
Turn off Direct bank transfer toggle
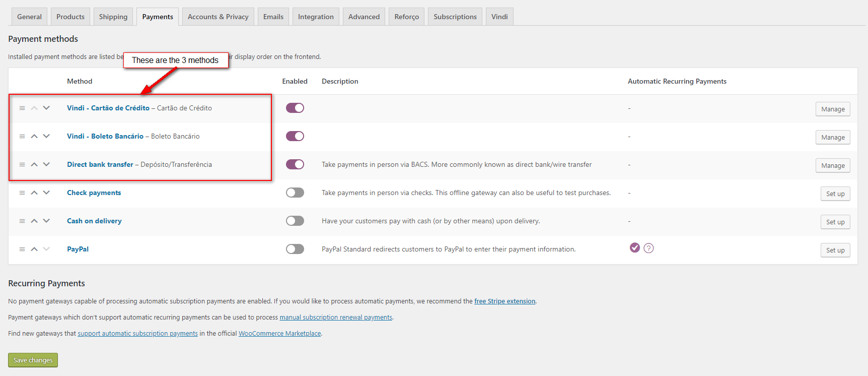pyautogui.click(x=295, y=164)
